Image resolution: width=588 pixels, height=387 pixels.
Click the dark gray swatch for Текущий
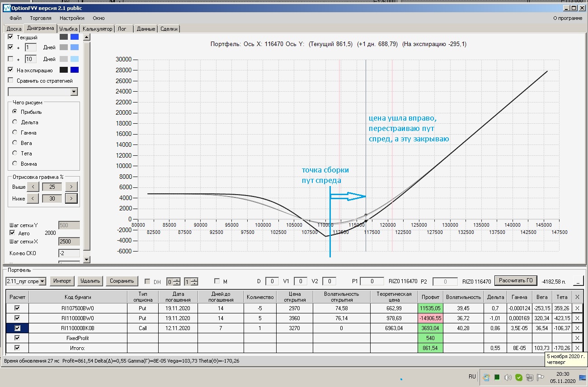[x=63, y=37]
